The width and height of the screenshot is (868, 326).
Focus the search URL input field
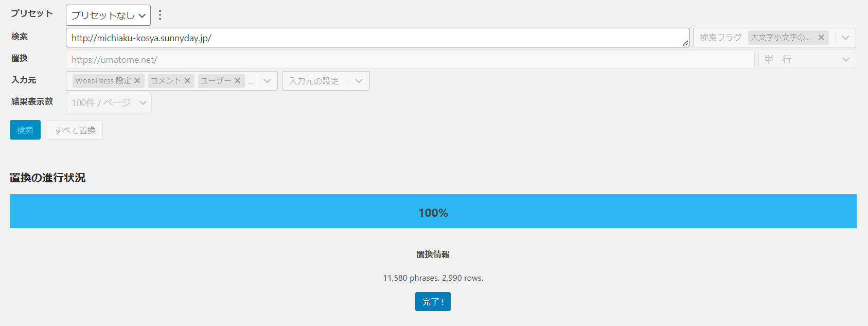[x=376, y=38]
